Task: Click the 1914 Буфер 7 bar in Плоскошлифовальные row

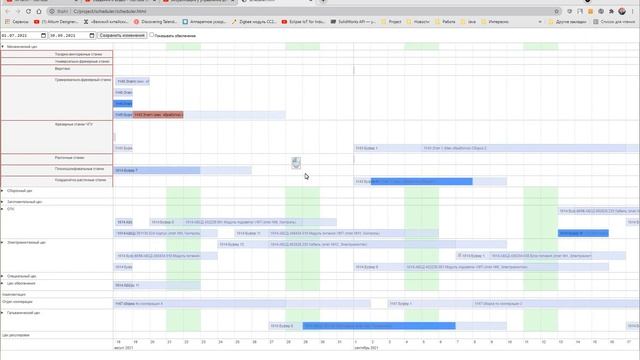Action: coord(158,170)
